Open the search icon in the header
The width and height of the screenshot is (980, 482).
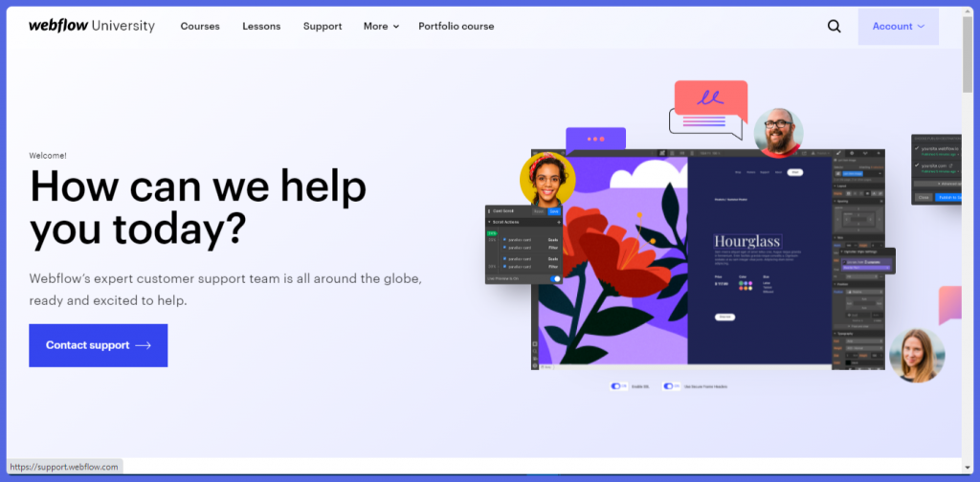click(834, 26)
